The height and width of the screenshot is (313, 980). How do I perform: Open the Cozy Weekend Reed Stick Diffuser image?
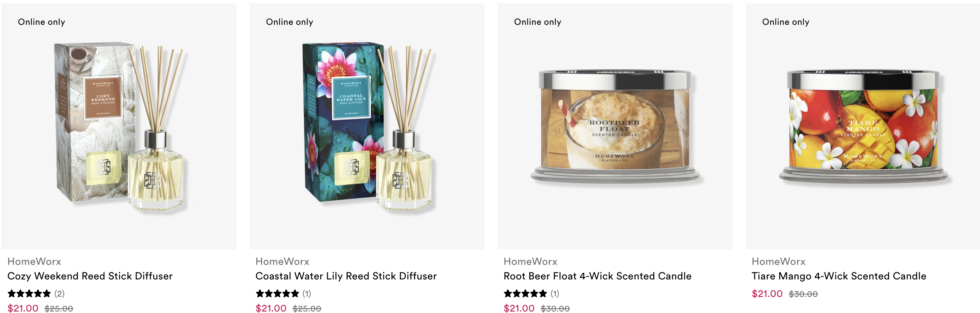pos(119,126)
